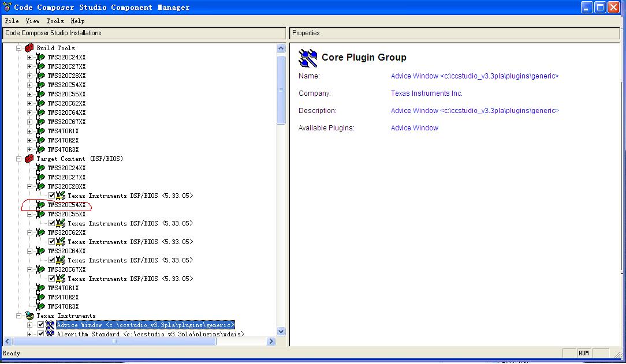Viewport: 626px width, 364px height.
Task: Expand TMS320C62XX under Build Tools
Action: [x=29, y=103]
